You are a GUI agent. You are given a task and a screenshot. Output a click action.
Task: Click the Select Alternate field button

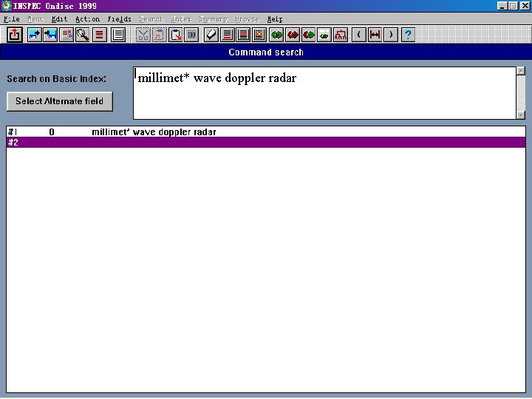(60, 101)
